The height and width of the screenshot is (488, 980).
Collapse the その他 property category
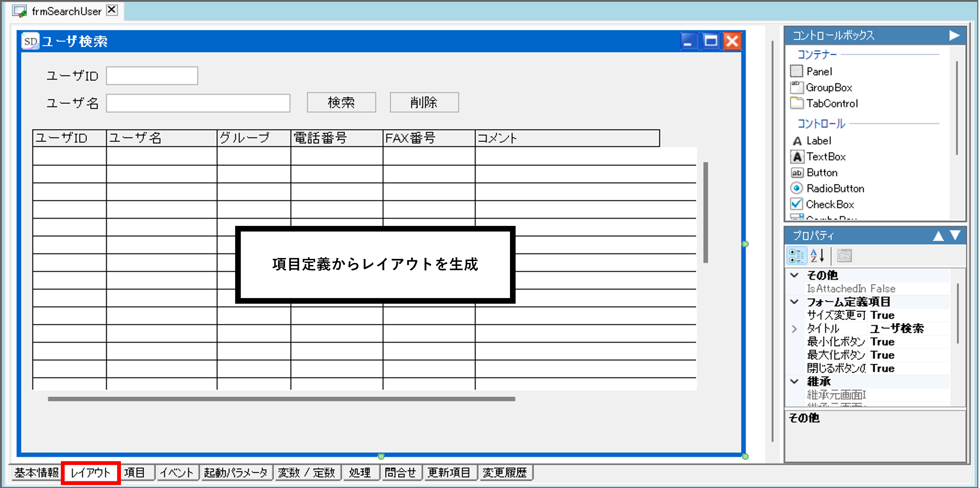pos(794,275)
